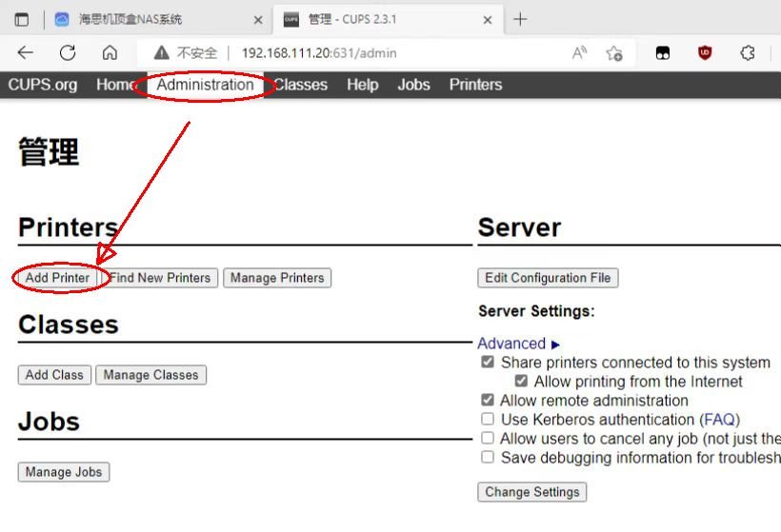Click the read aloud icon in address bar
The image size is (781, 532).
[579, 53]
